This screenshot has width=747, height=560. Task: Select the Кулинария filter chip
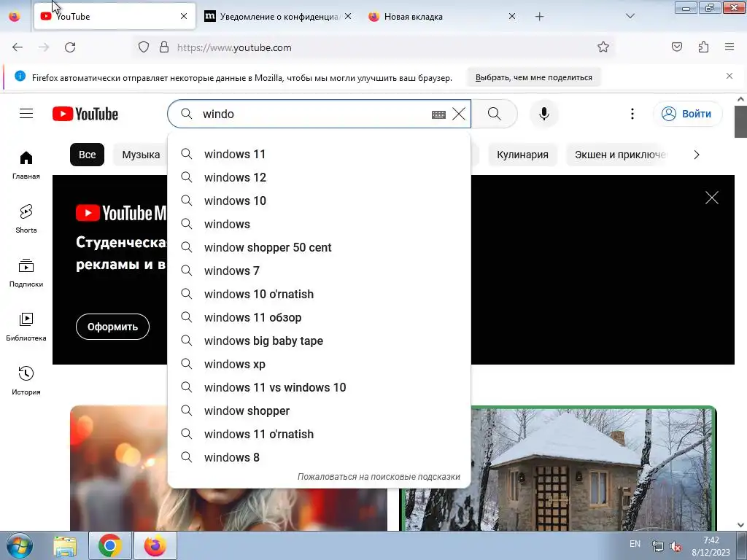point(522,155)
